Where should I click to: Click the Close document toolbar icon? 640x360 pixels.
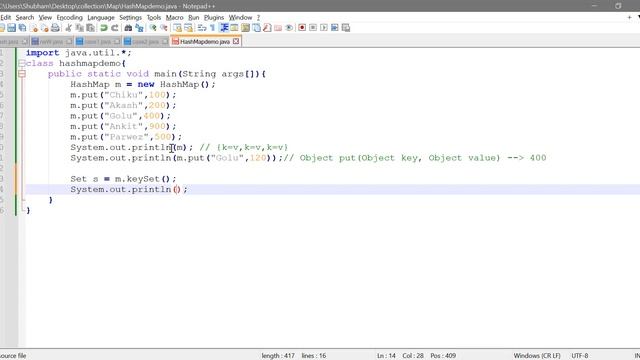pos(34,28)
